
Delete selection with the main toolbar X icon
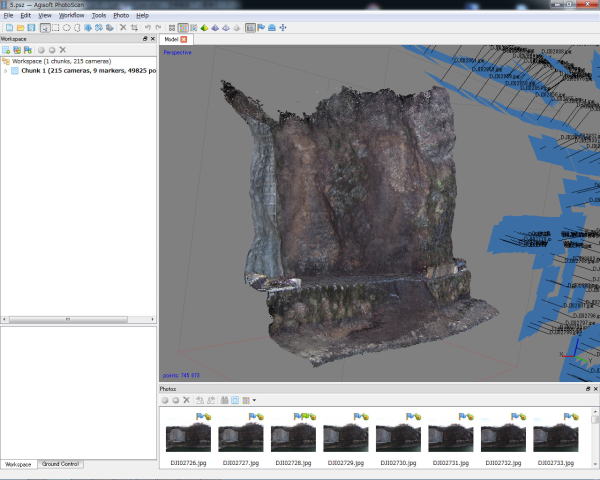(123, 28)
